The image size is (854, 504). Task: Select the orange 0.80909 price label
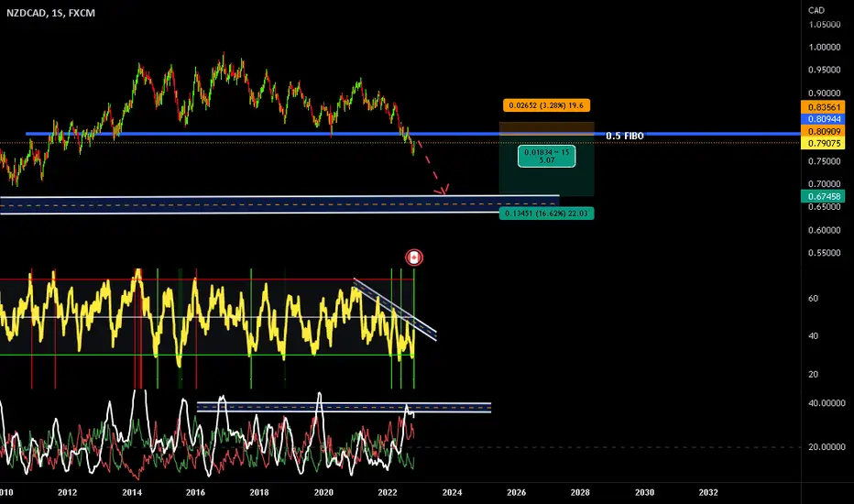[823, 131]
